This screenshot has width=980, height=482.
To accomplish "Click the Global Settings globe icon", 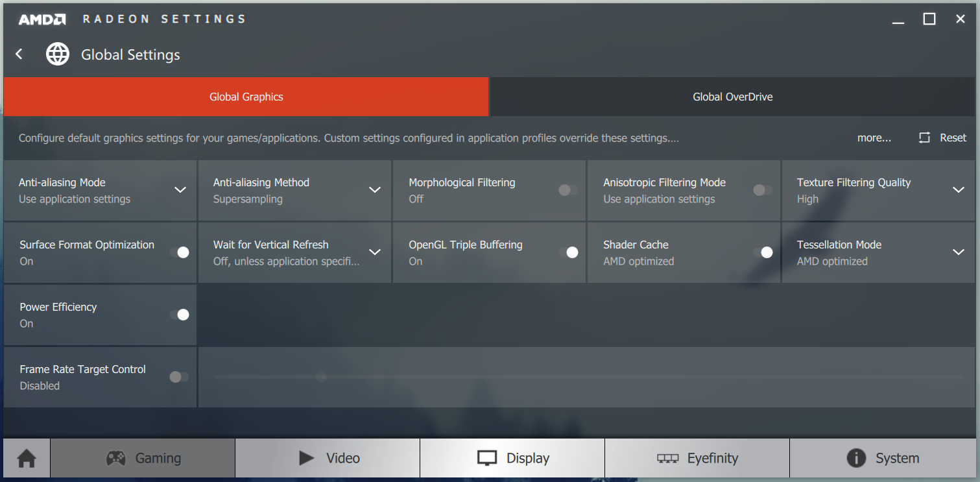I will [x=58, y=54].
